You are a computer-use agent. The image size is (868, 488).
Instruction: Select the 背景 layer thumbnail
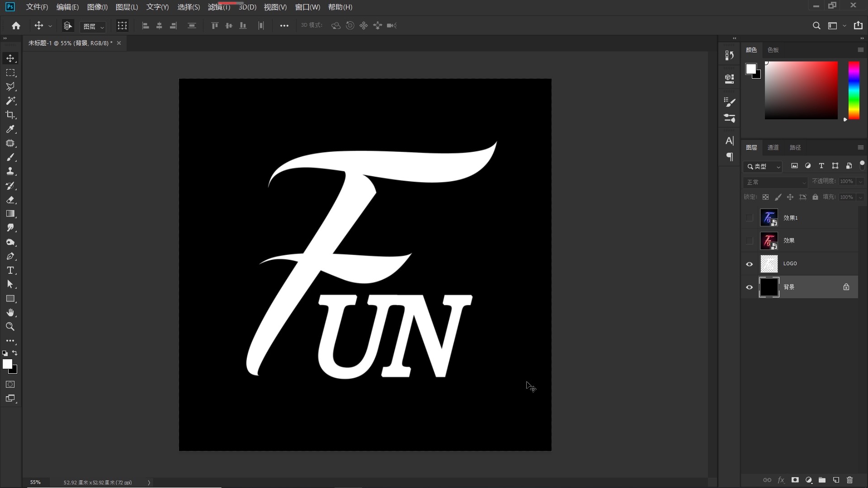[x=769, y=287]
